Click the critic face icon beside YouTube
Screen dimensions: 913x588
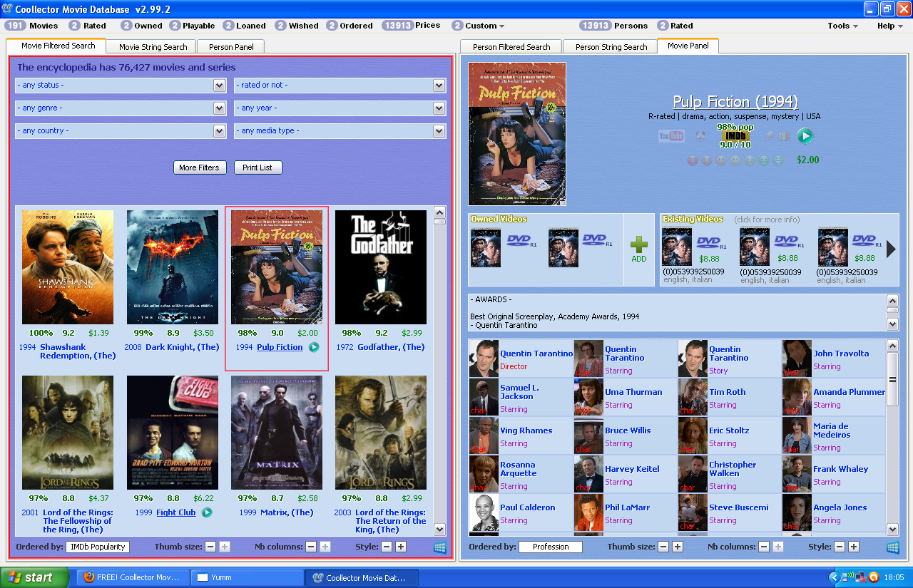coord(700,135)
